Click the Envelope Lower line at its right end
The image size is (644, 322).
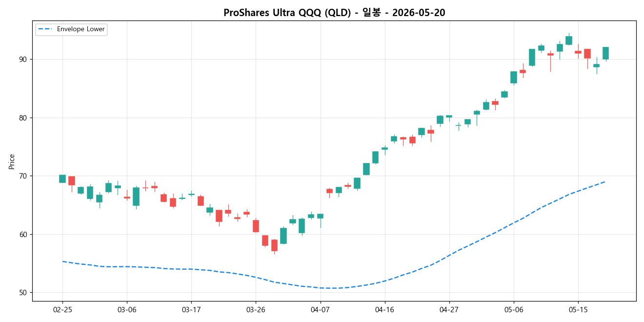pos(605,181)
